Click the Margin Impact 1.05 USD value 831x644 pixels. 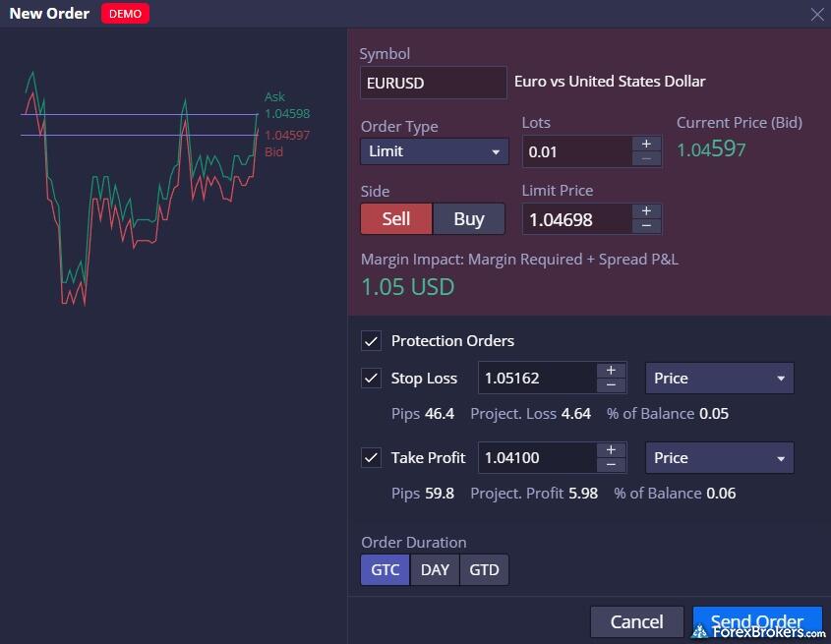(407, 287)
